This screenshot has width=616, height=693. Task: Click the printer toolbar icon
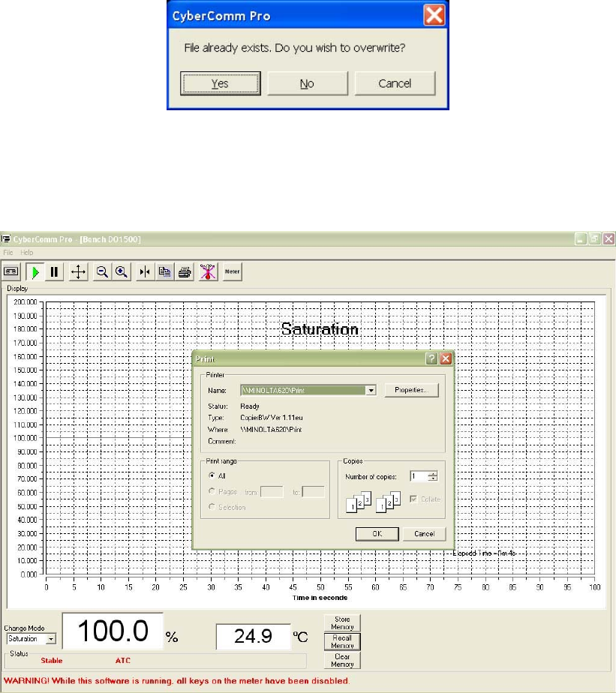pyautogui.click(x=185, y=271)
